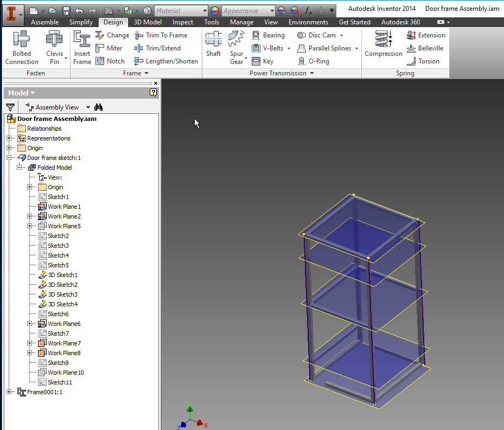Select the Compression spring tool
Screen dimensions: 504x430
[384, 46]
